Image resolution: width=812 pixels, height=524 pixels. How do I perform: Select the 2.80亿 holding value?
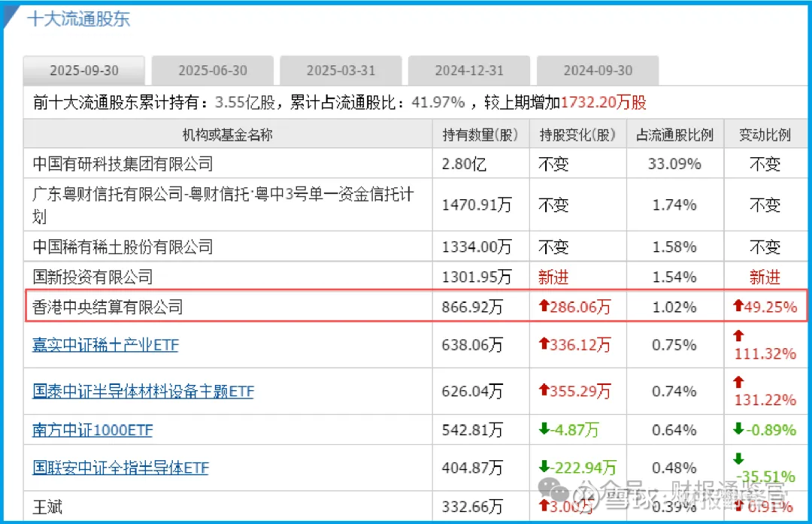point(464,164)
